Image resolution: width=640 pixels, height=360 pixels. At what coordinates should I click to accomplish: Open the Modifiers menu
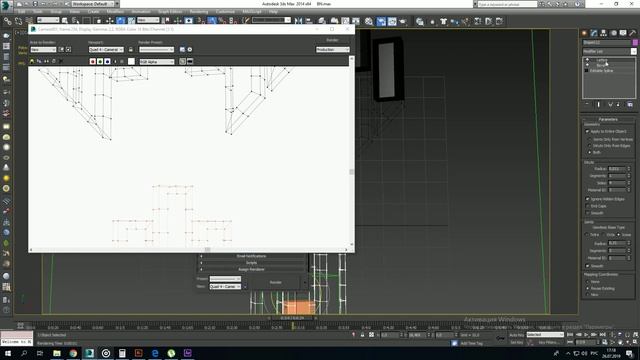[x=115, y=12]
